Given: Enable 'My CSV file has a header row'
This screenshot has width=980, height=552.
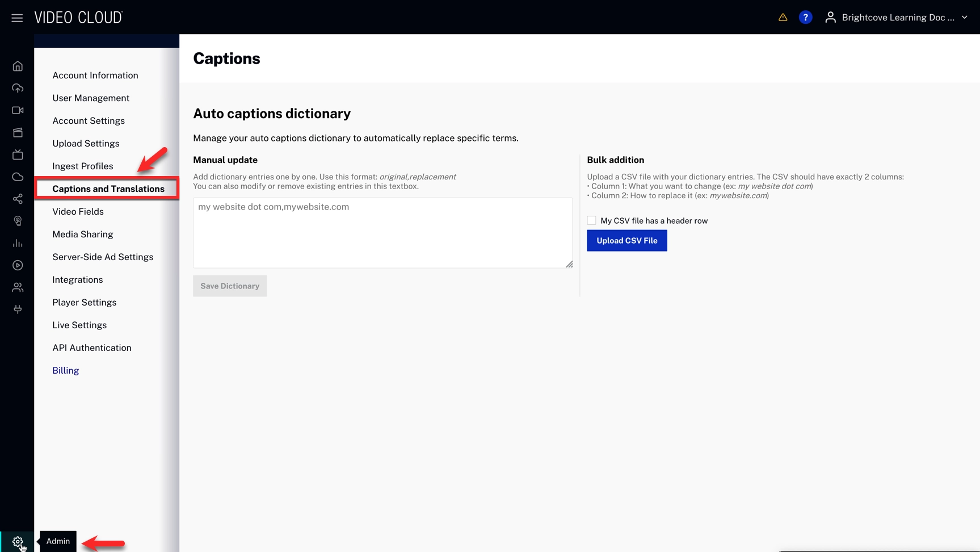Looking at the screenshot, I should [591, 221].
